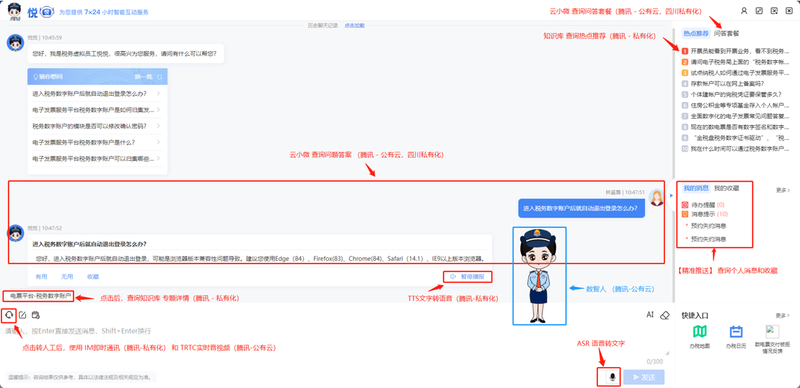
Task: Click the 待办提醒 item icon
Action: click(x=685, y=205)
